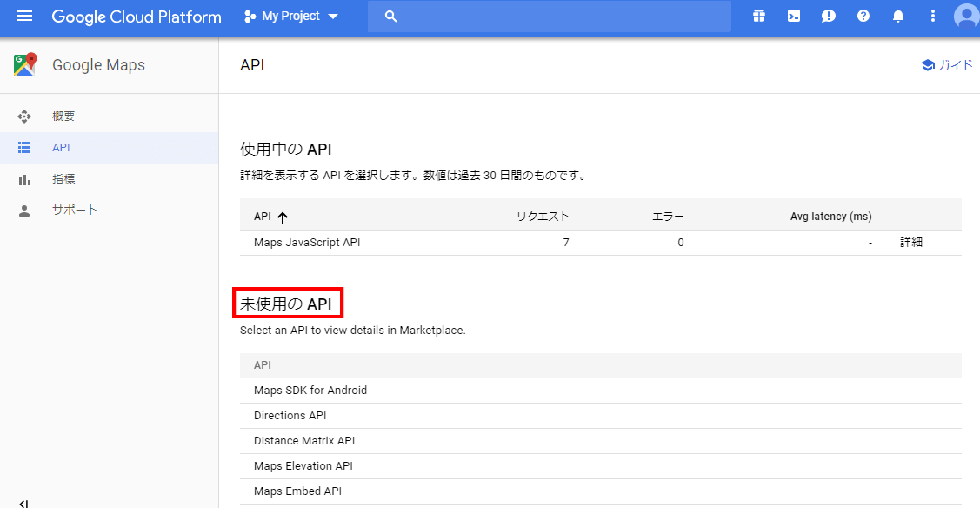Click the Google Maps logo icon
The image size is (980, 508).
(x=25, y=65)
